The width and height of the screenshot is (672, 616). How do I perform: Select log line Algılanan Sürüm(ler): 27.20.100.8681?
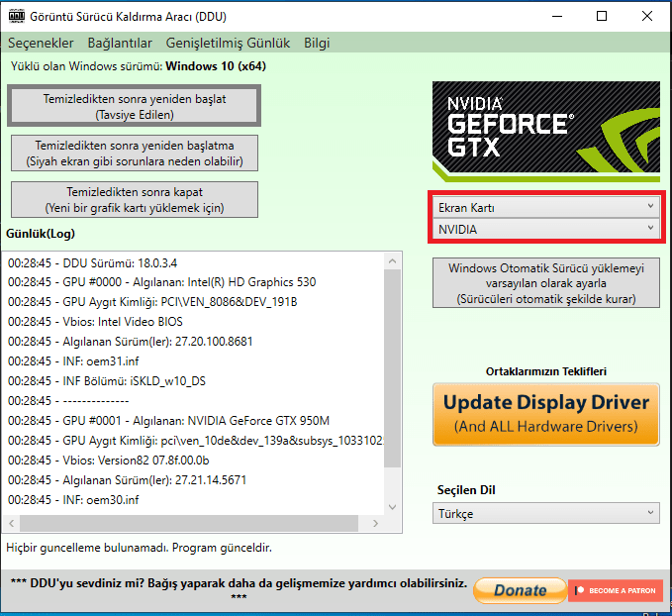click(x=131, y=342)
